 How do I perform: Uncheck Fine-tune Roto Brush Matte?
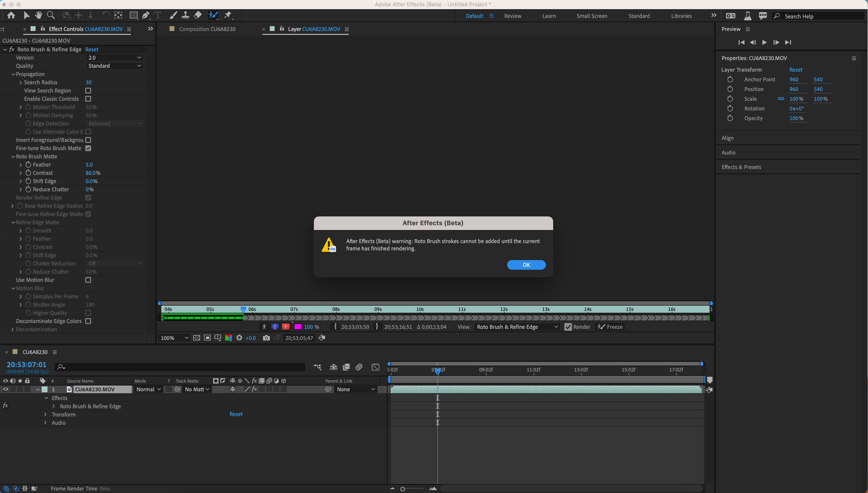pos(88,148)
